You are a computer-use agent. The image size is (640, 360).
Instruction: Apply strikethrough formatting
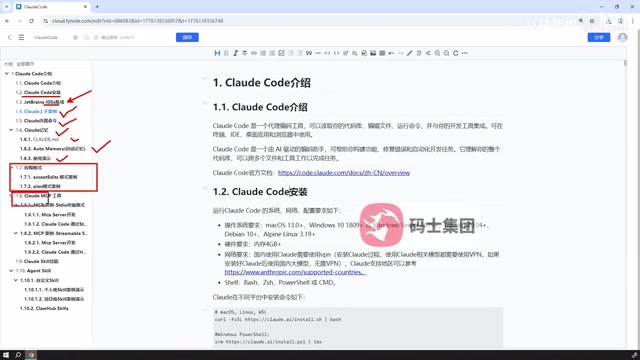pyautogui.click(x=244, y=53)
